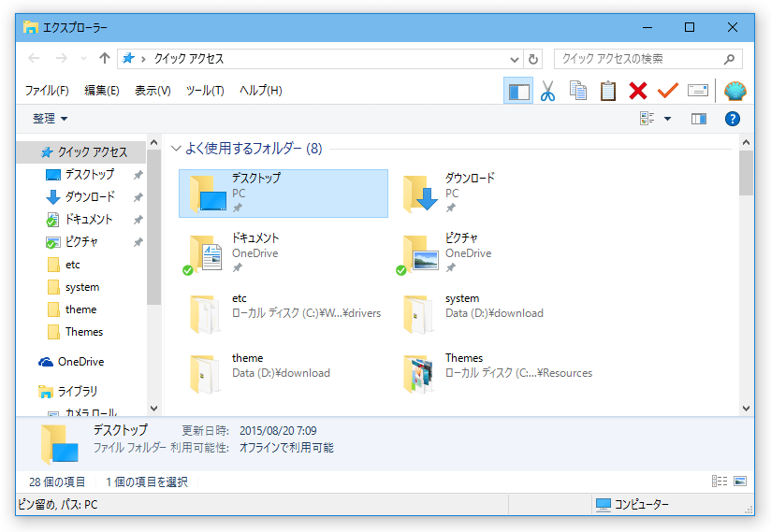The image size is (771, 532).
Task: Open the ファイル(F) menu
Action: point(47,91)
